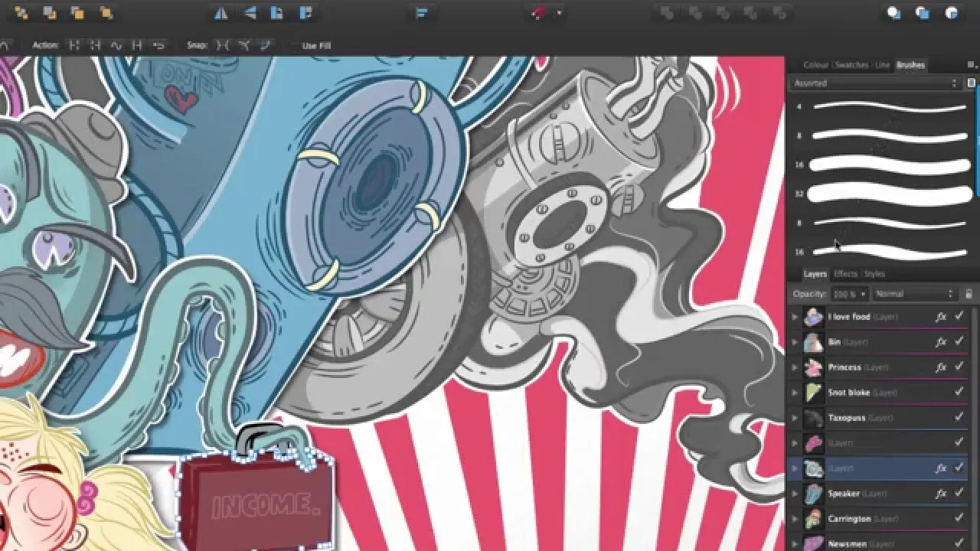Open fx effects of Princess layer
Image resolution: width=980 pixels, height=551 pixels.
tap(941, 367)
